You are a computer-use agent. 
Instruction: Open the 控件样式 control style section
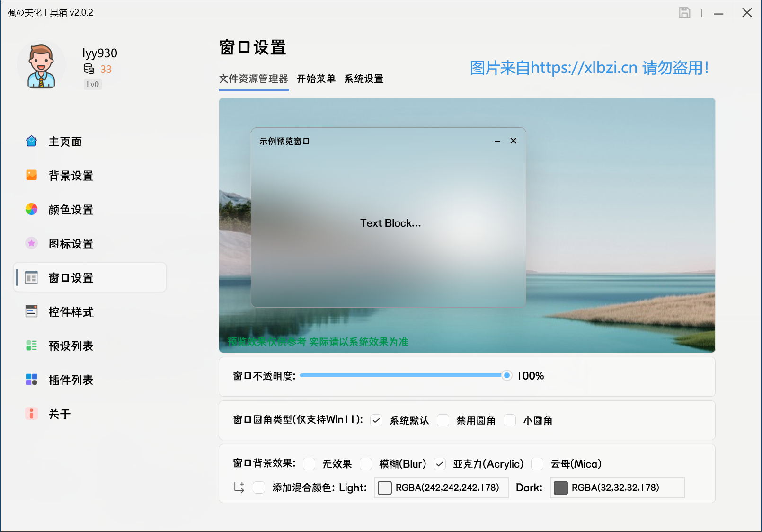(x=71, y=312)
